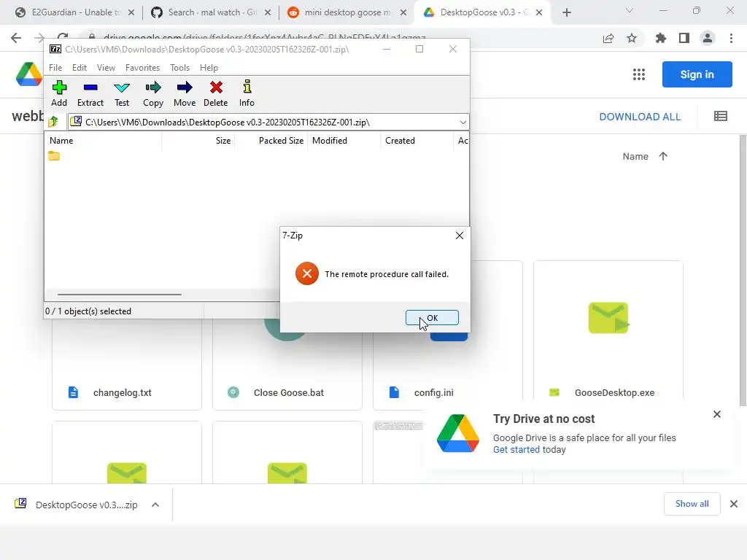Image resolution: width=747 pixels, height=560 pixels.
Task: Click the 7-Zip archive path field
Action: 268,122
